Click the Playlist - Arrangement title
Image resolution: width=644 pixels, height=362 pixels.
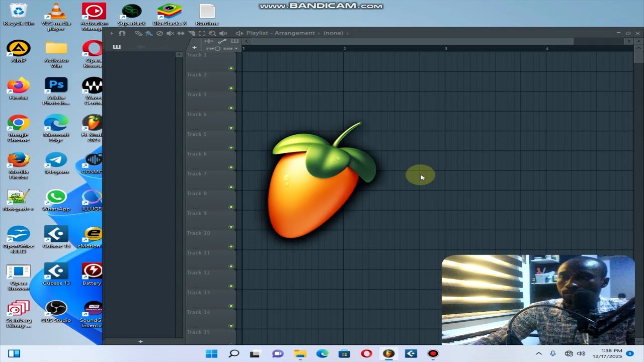[x=280, y=33]
